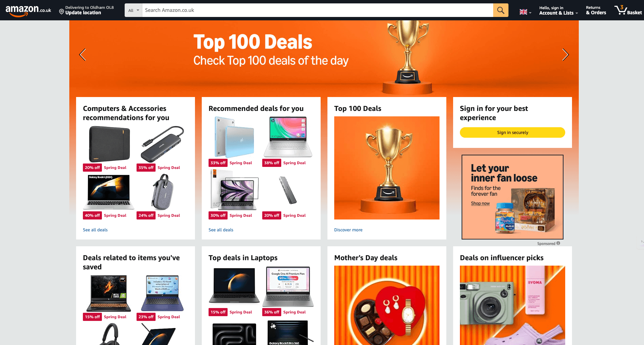Open the Mother's Day deals image
The image size is (644, 345).
coord(387,305)
